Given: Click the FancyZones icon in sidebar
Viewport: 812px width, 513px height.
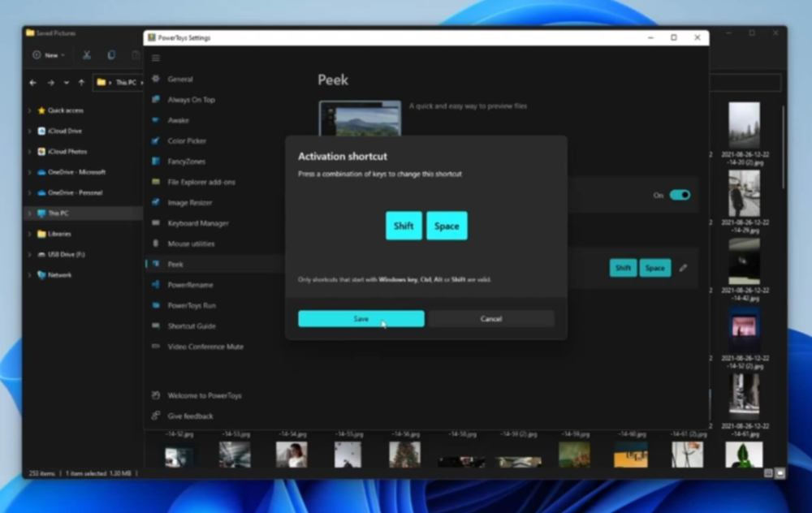Looking at the screenshot, I should tap(156, 161).
